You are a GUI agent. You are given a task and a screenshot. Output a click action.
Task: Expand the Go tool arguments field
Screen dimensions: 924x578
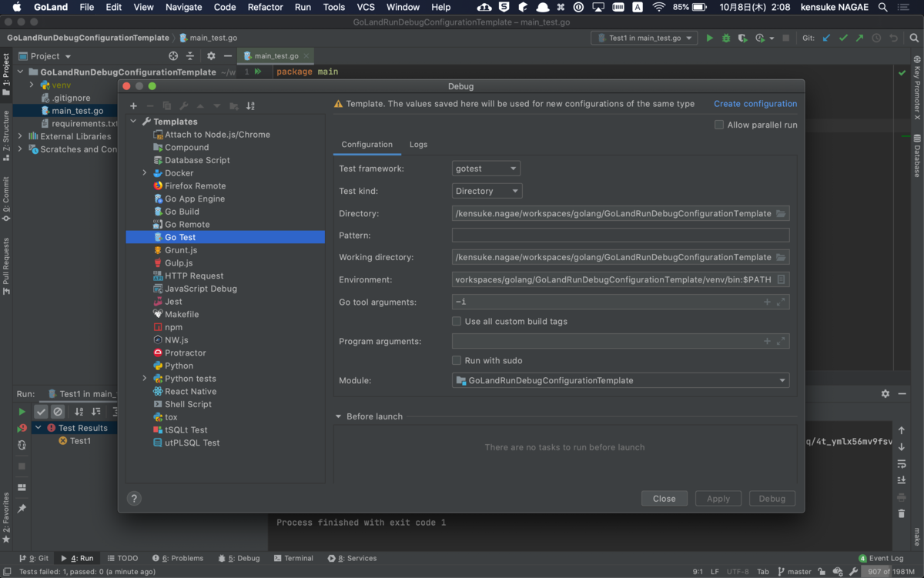pyautogui.click(x=781, y=302)
